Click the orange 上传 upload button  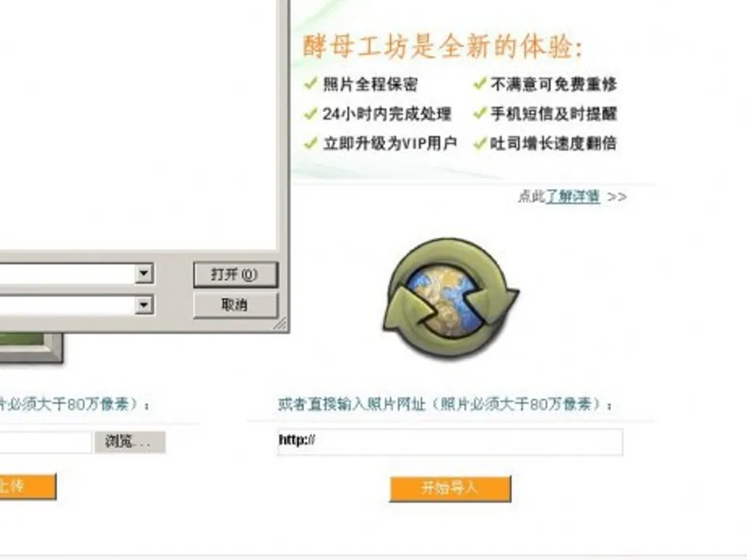point(28,486)
